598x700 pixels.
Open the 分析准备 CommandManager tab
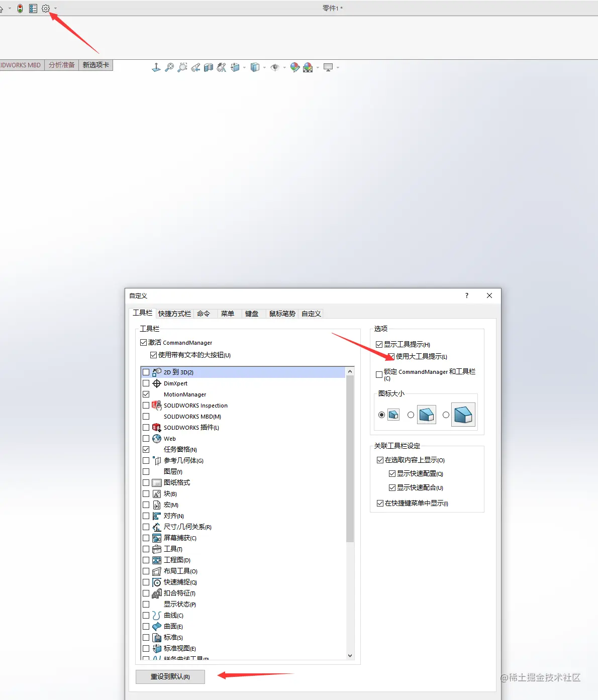coord(62,65)
